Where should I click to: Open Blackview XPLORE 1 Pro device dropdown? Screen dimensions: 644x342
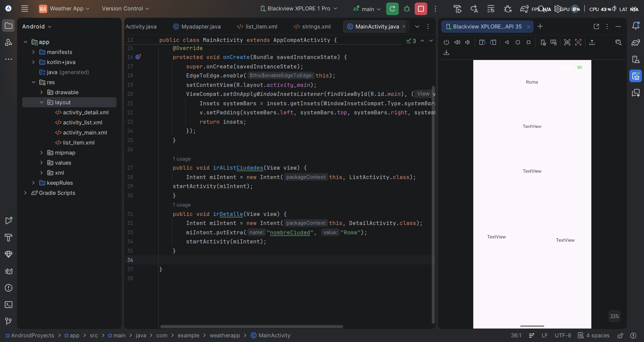click(299, 9)
